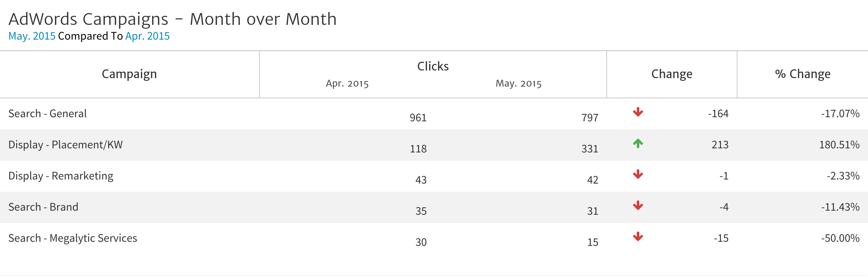Viewport: 868px width, 277px height.
Task: Select the Display - Remarketing campaign name
Action: point(61,176)
